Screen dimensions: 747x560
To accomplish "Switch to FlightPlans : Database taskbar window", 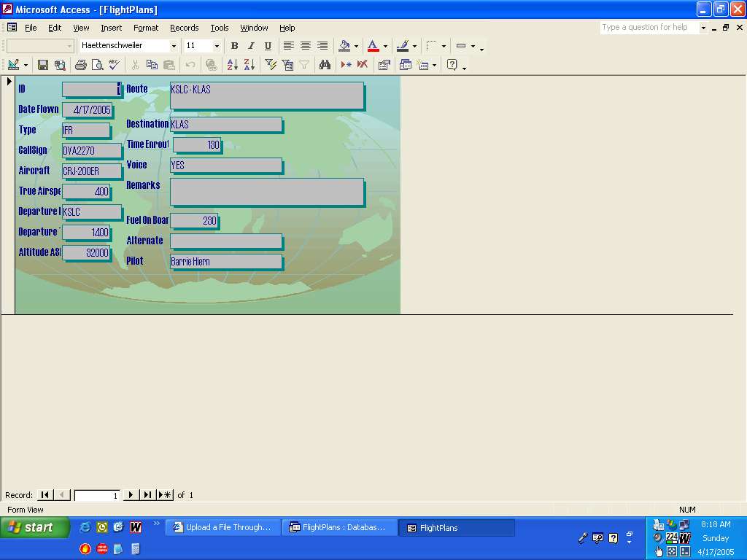I will coord(339,527).
